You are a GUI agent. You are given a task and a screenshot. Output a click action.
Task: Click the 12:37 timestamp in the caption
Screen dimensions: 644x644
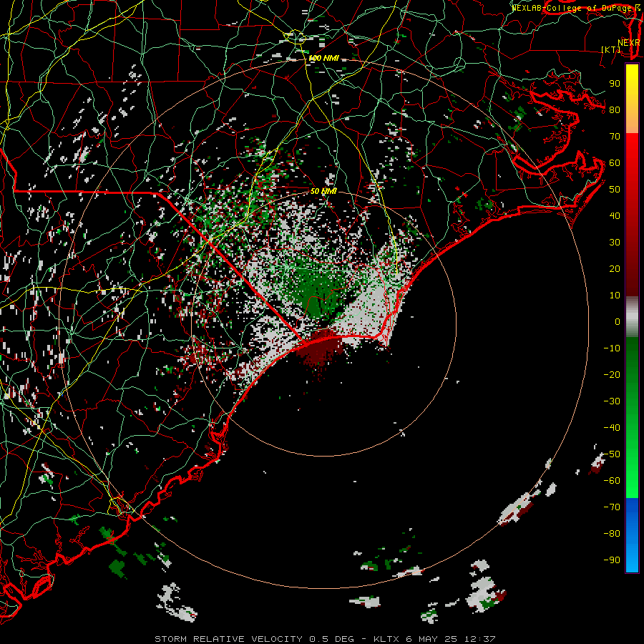(479, 639)
